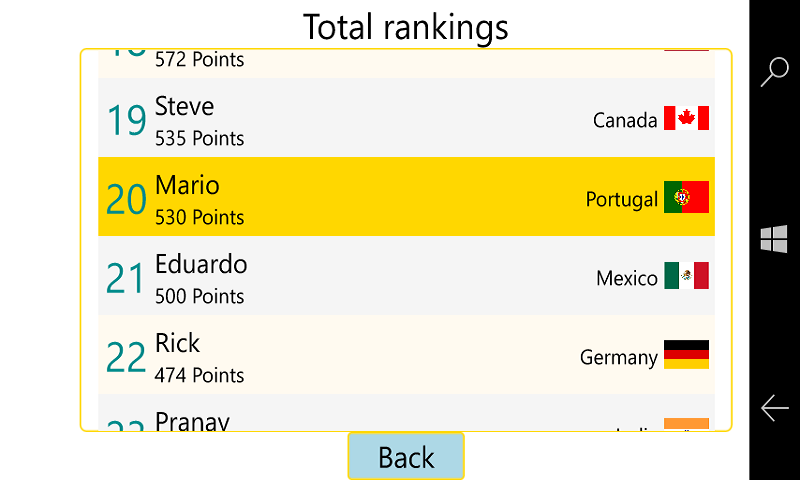Tap the Total rankings title

tap(406, 27)
